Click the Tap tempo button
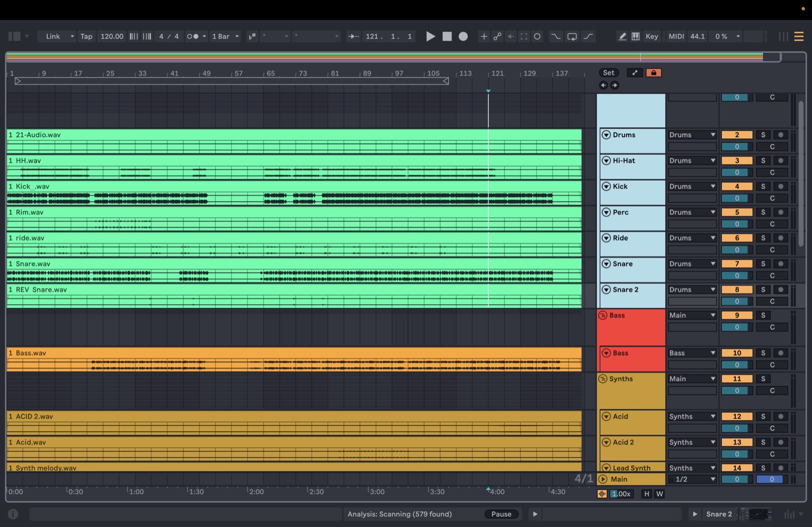The image size is (812, 527). (86, 36)
